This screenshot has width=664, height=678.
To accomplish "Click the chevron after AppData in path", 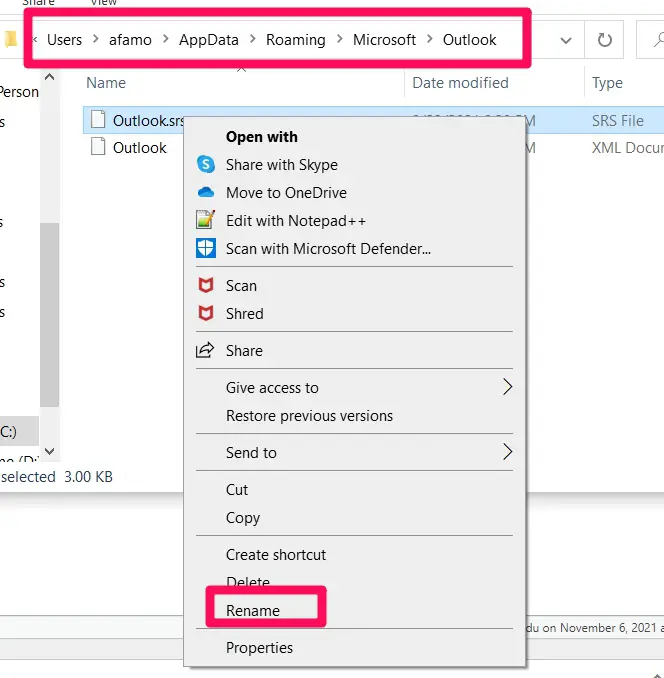I will pyautogui.click(x=252, y=39).
